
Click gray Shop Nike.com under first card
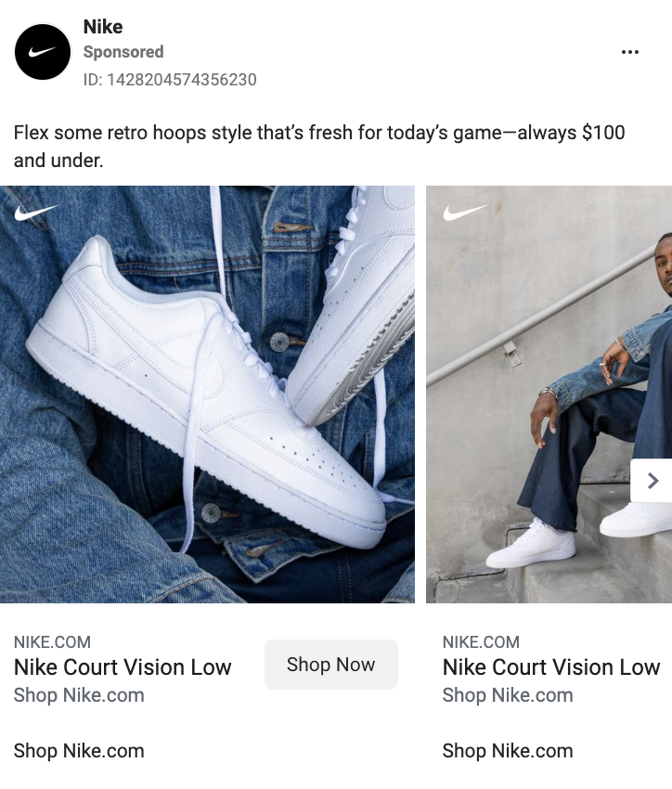[79, 695]
